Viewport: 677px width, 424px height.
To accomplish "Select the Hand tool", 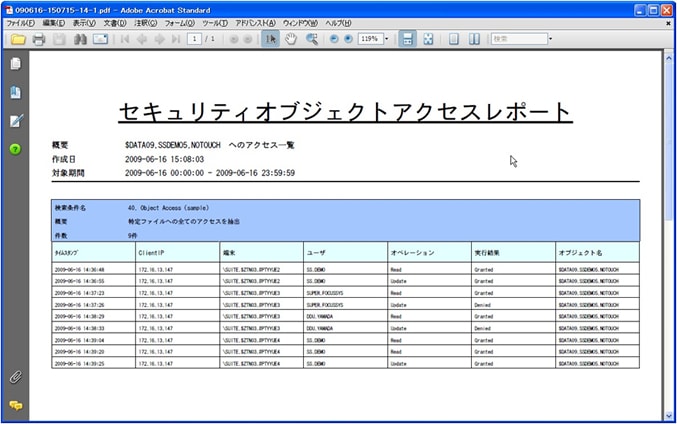I will coord(291,39).
